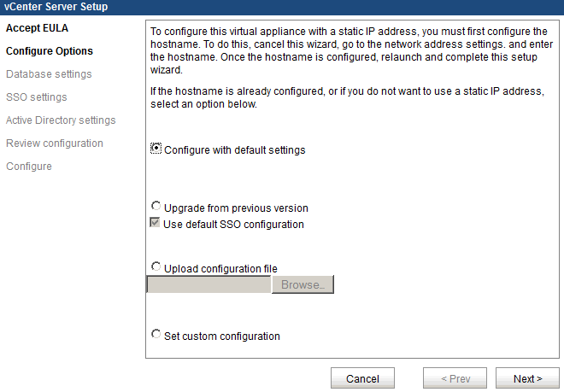The image size is (564, 392).
Task: Select the final Configure step
Action: [x=28, y=167]
